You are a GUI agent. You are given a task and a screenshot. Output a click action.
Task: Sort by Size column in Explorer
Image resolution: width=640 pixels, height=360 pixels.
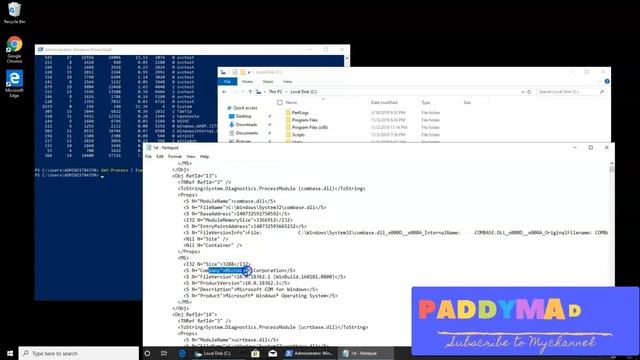pyautogui.click(x=467, y=102)
